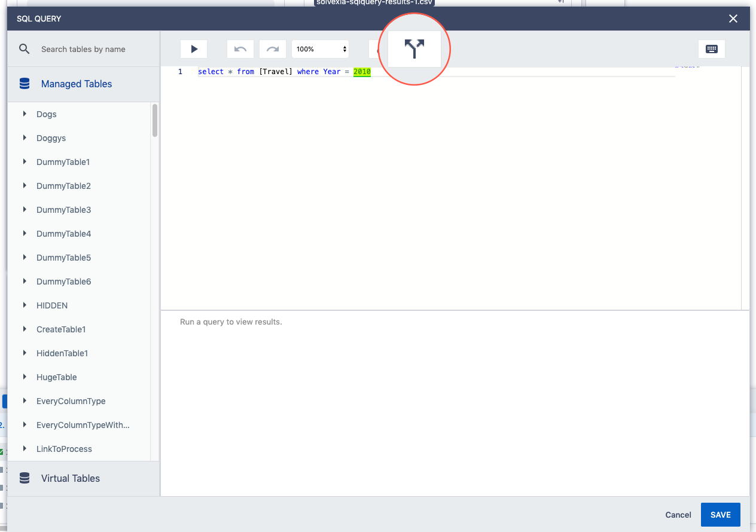
Task: Select the Managed Tables section
Action: tap(77, 84)
